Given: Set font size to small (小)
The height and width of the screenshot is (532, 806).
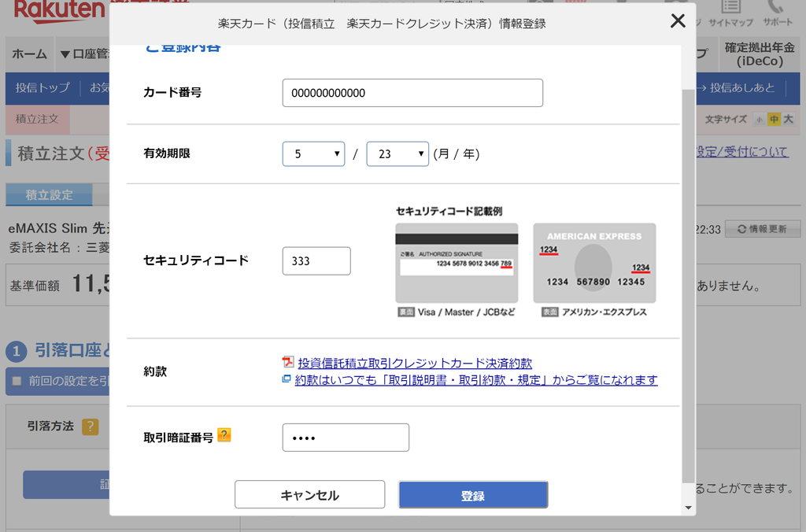Looking at the screenshot, I should [760, 120].
